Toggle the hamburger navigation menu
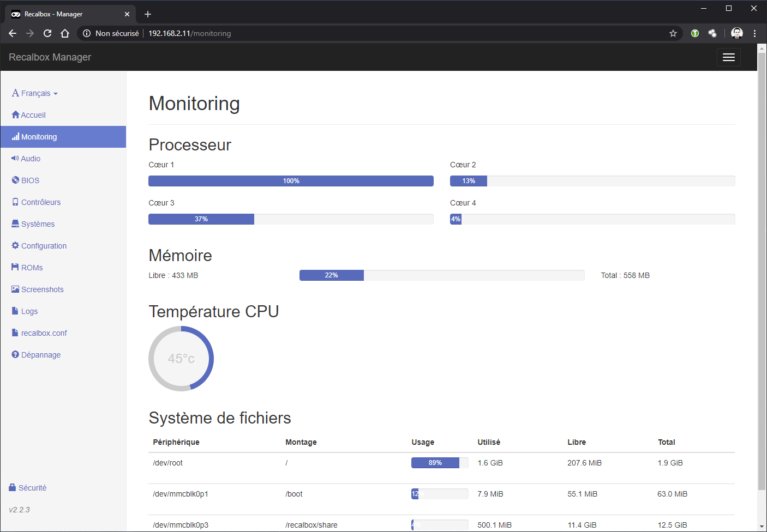Viewport: 767px width, 532px height. (x=728, y=57)
